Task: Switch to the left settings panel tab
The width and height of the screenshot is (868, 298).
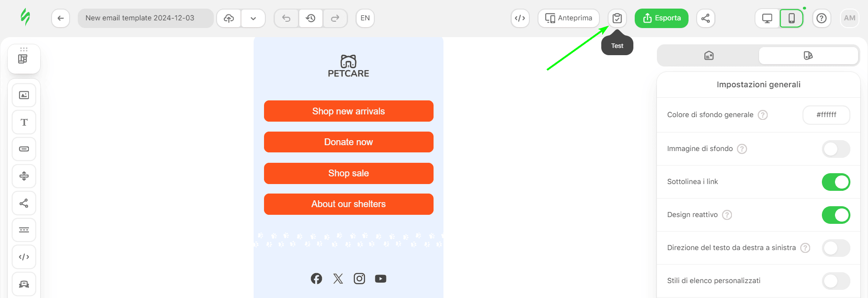Action: click(x=708, y=56)
